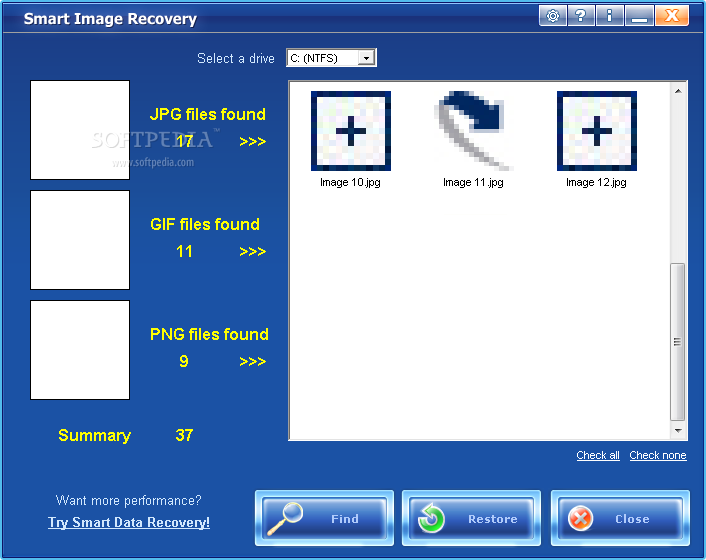Click the PNG preview box

tap(80, 350)
